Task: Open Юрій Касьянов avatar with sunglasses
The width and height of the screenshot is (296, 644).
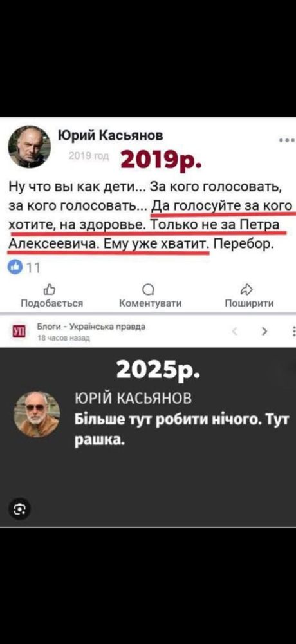Action: (x=37, y=414)
